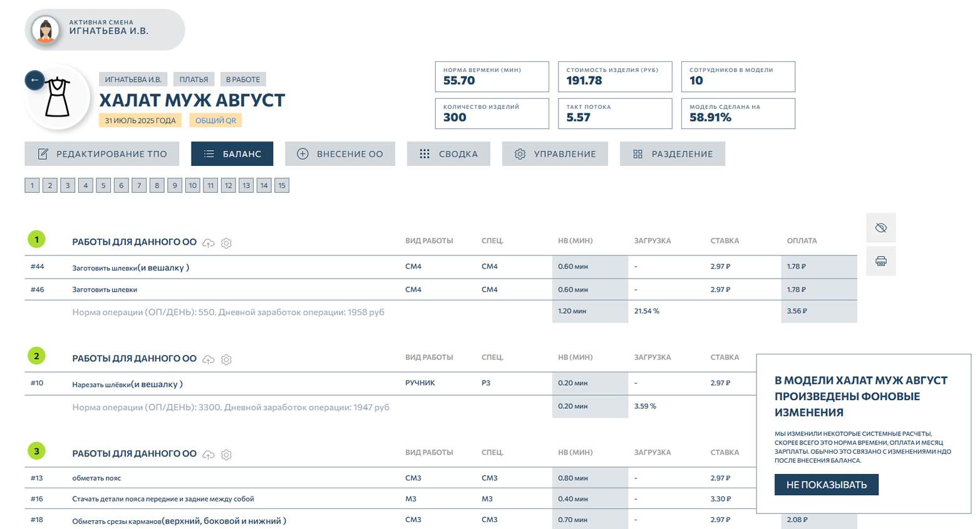Go to page 1
The width and height of the screenshot is (980, 529).
click(33, 185)
